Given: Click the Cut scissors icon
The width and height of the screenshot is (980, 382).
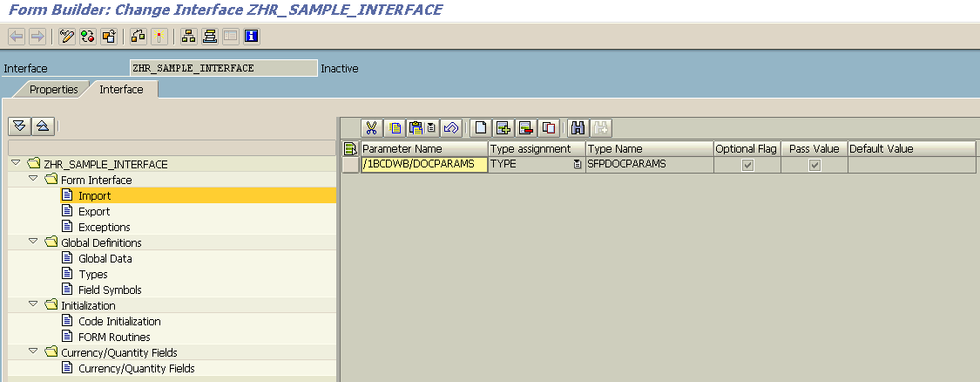Looking at the screenshot, I should pos(371,128).
